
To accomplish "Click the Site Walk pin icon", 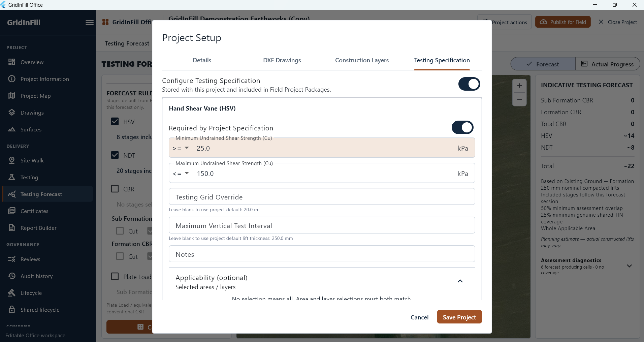I will (x=12, y=160).
